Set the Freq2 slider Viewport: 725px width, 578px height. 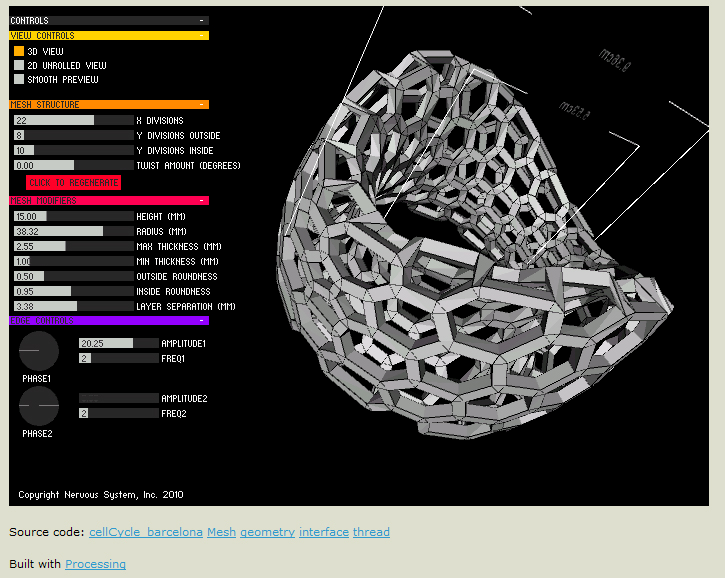[x=119, y=413]
